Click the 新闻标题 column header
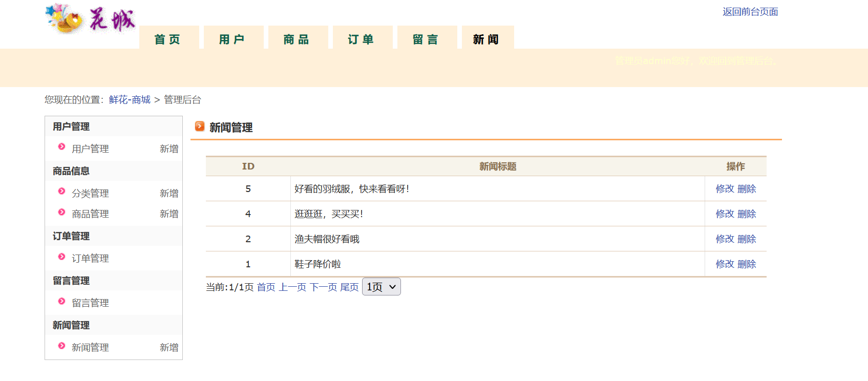This screenshot has width=868, height=381. pyautogui.click(x=498, y=166)
